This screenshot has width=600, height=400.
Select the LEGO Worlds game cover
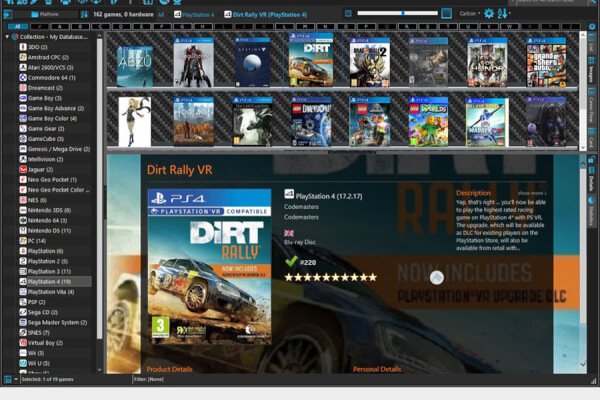click(428, 121)
